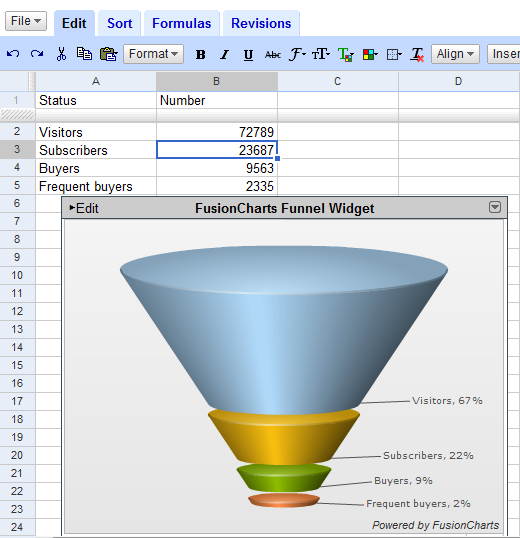Cut selection with scissors icon
This screenshot has width=520, height=538.
point(61,54)
